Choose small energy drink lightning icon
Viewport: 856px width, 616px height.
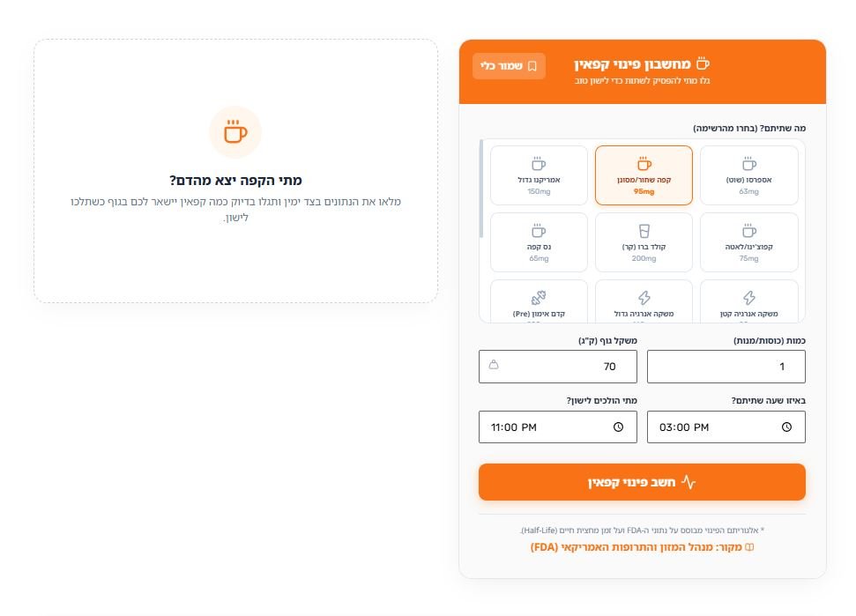pyautogui.click(x=749, y=297)
